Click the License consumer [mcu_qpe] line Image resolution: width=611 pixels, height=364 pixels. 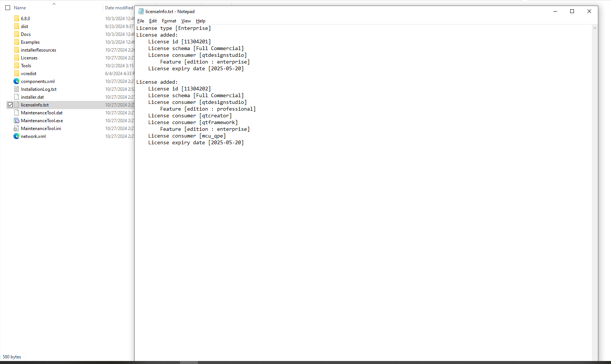(187, 136)
